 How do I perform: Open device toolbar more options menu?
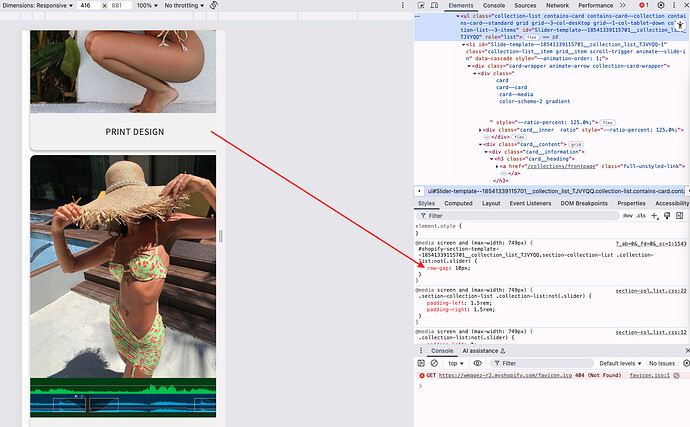[x=403, y=5]
